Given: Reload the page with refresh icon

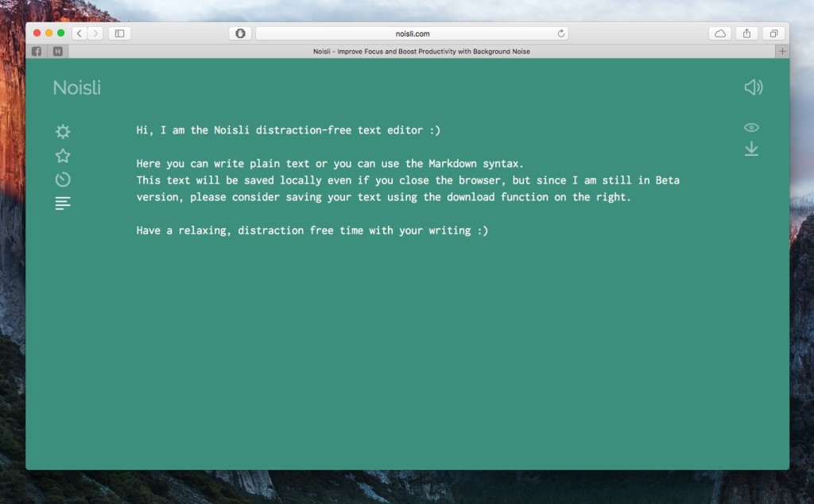Looking at the screenshot, I should (561, 33).
